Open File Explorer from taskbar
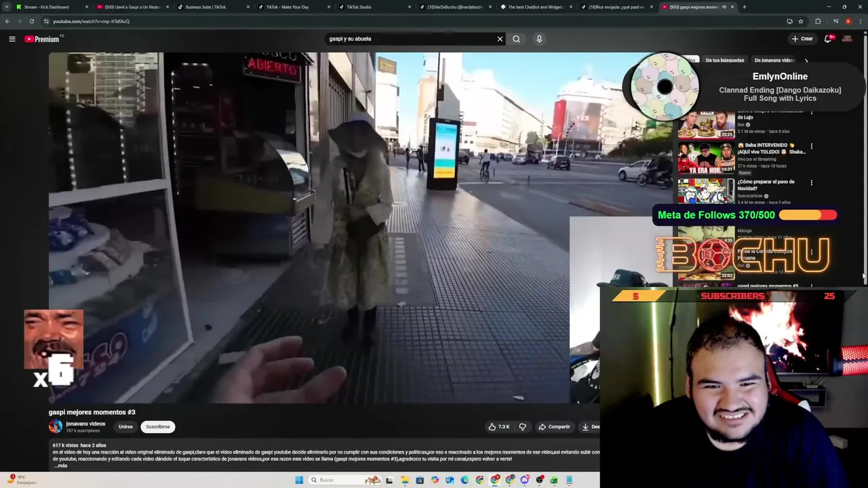868x488 pixels. pos(405,480)
